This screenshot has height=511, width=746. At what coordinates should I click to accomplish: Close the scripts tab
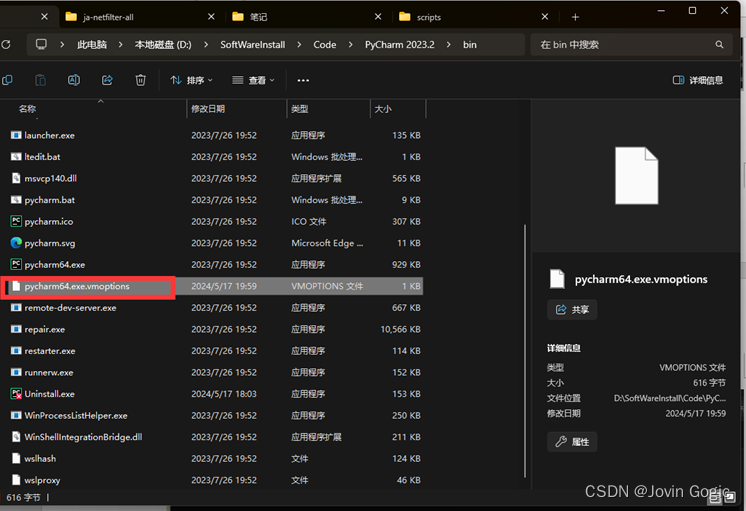545,17
